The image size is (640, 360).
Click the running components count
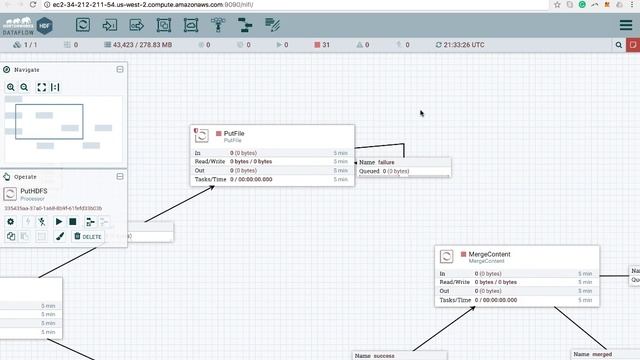(282, 45)
